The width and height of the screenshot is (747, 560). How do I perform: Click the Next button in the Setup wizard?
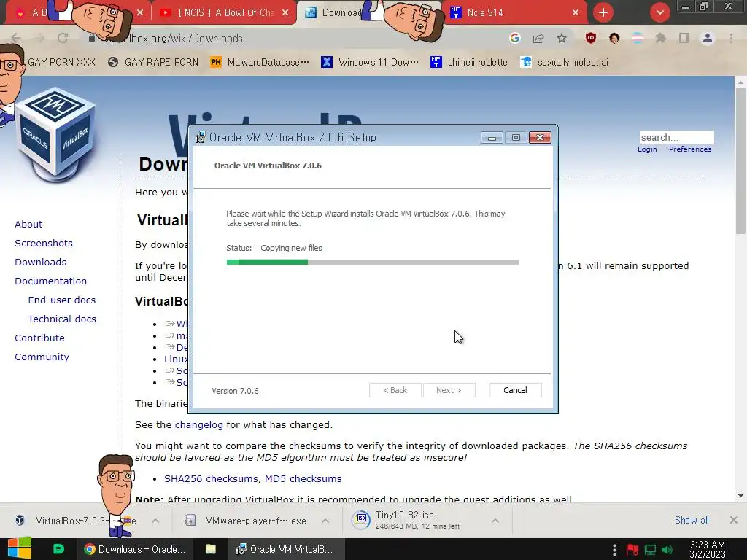point(449,390)
